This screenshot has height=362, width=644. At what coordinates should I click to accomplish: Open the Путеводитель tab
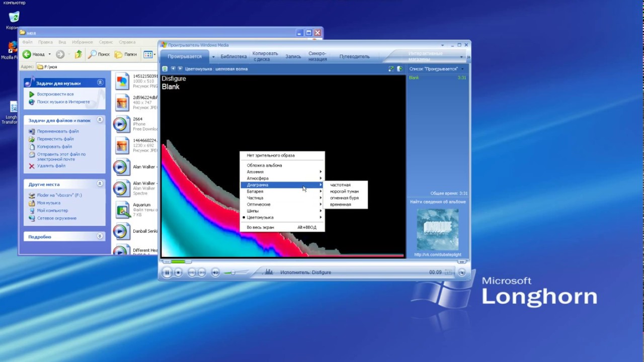coord(354,57)
